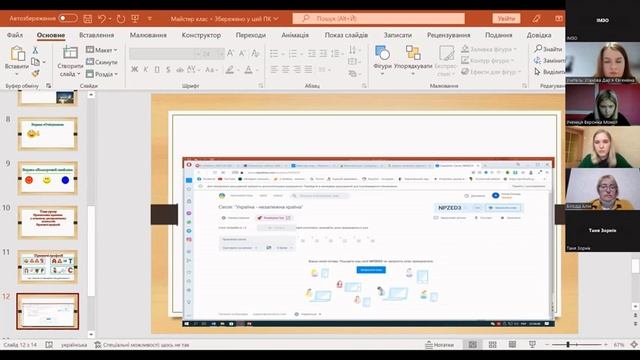
Task: Toggle italic К formatting
Action: point(146,70)
